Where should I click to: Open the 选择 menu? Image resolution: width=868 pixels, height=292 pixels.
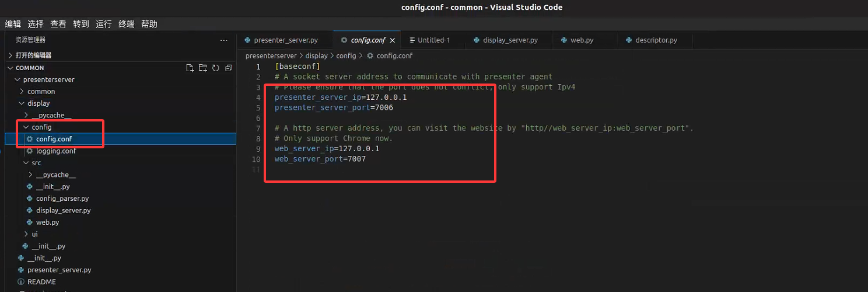[x=36, y=24]
